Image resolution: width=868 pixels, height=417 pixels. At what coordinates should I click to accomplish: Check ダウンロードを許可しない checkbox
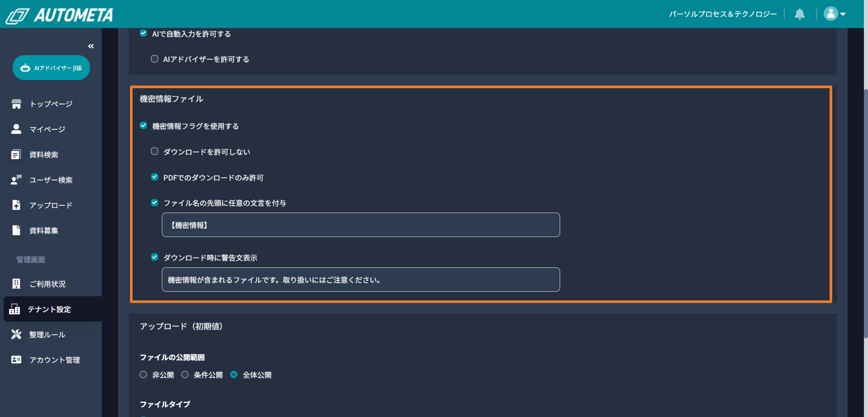coord(154,151)
